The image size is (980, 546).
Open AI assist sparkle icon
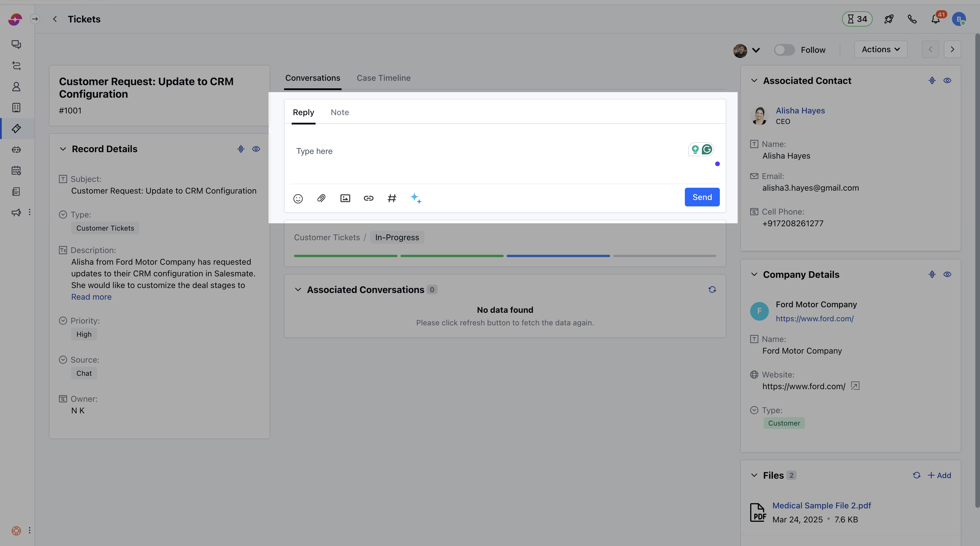pos(415,198)
